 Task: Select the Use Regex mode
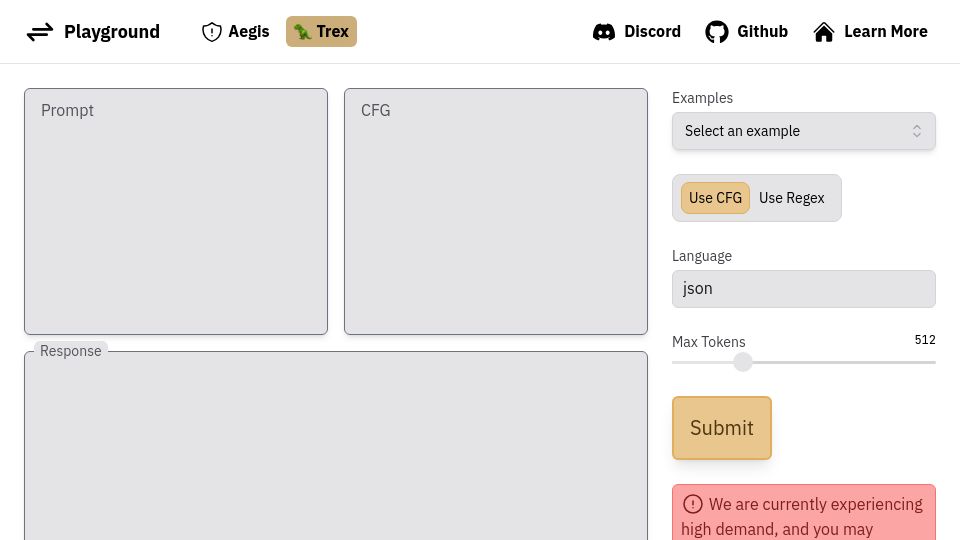(x=792, y=198)
